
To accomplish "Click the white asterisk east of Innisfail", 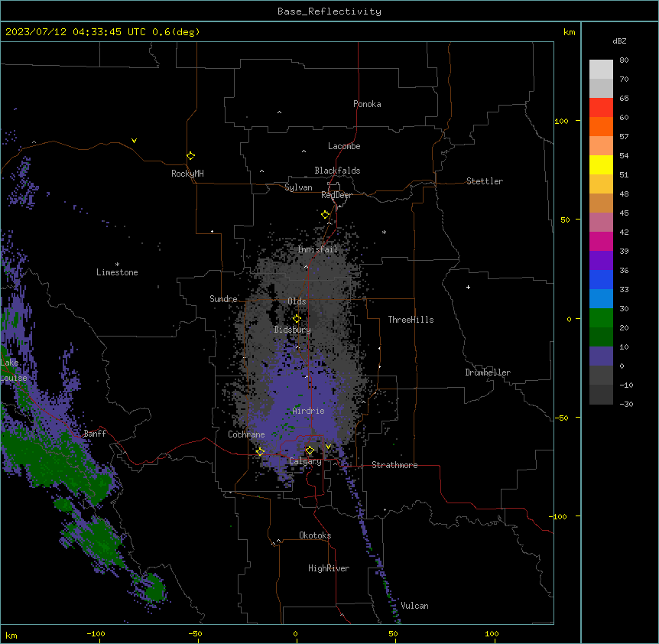I will [384, 232].
